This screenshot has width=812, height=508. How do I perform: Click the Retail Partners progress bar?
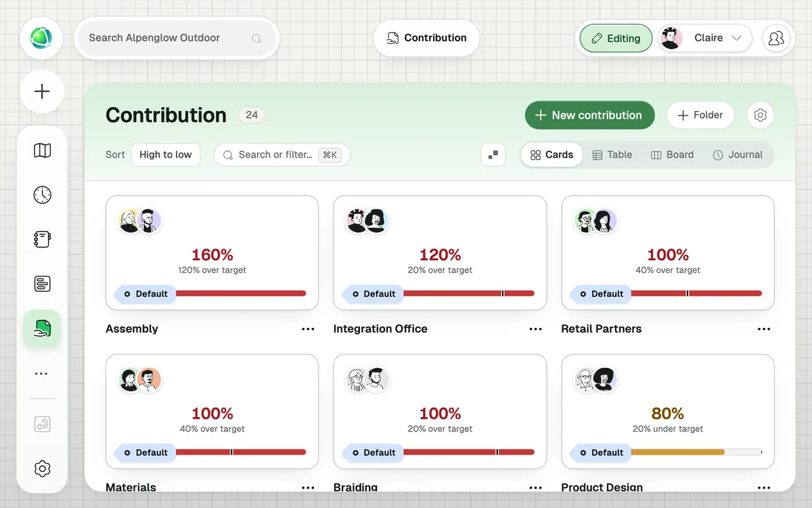(x=697, y=293)
